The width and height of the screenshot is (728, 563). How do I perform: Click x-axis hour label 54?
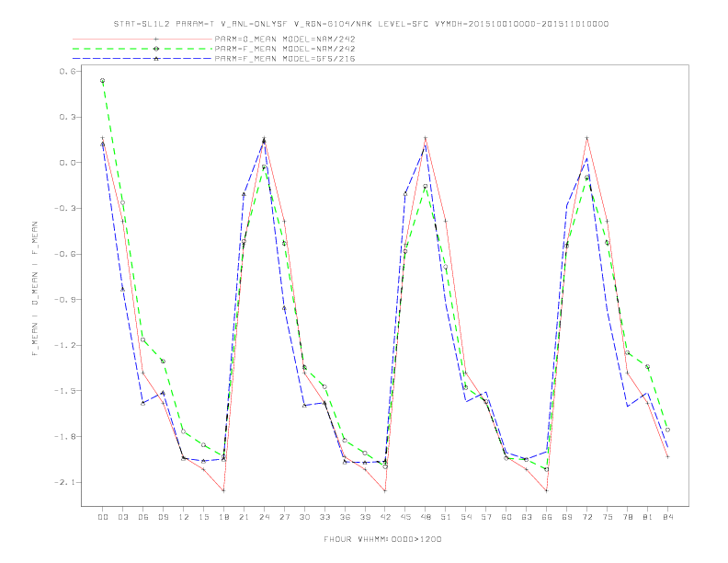(466, 517)
